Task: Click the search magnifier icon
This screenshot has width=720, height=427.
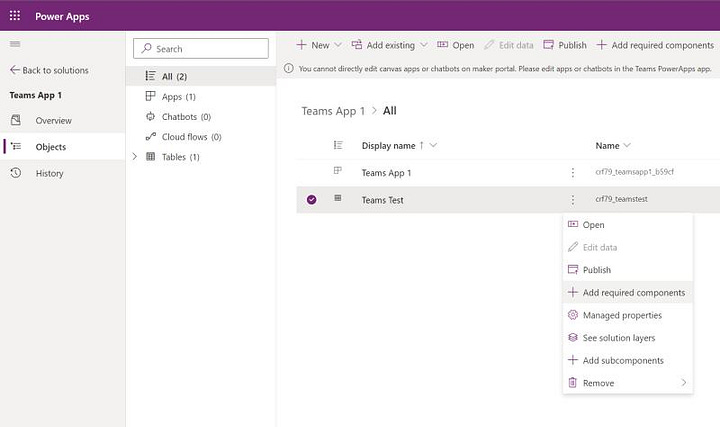Action: [146, 48]
